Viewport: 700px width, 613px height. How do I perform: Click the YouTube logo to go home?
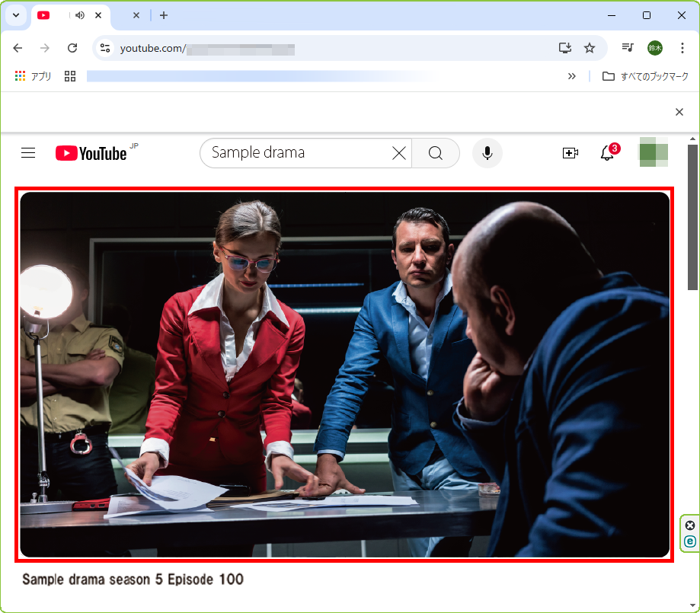(91, 153)
